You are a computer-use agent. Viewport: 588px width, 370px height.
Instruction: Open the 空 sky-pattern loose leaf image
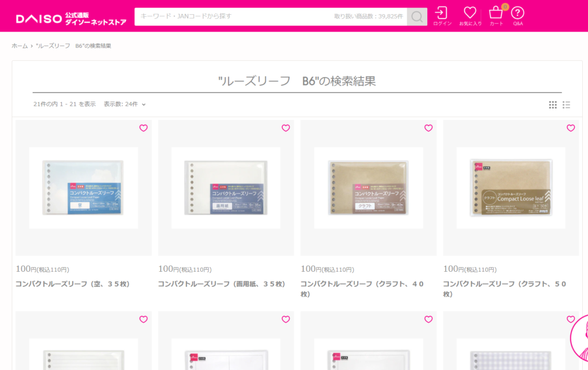(84, 188)
